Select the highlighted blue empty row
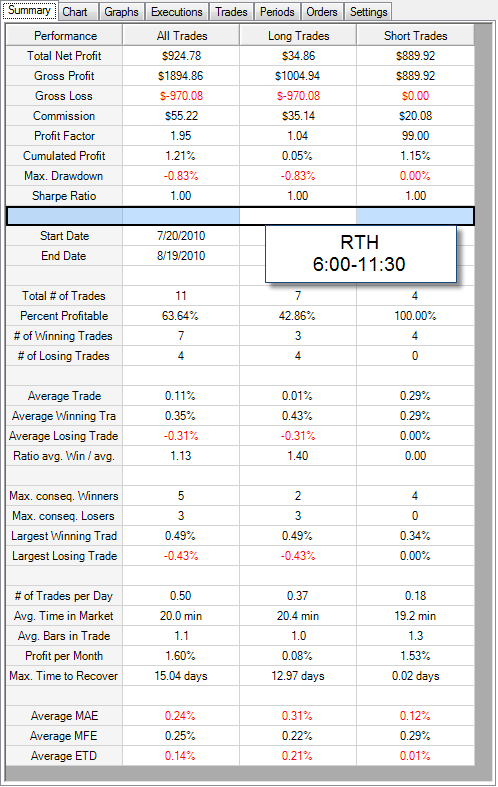The height and width of the screenshot is (787, 498). [240, 216]
